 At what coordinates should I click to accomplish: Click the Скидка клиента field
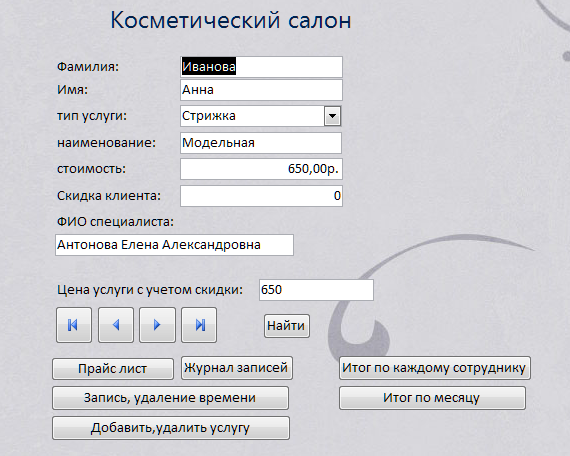coord(261,196)
